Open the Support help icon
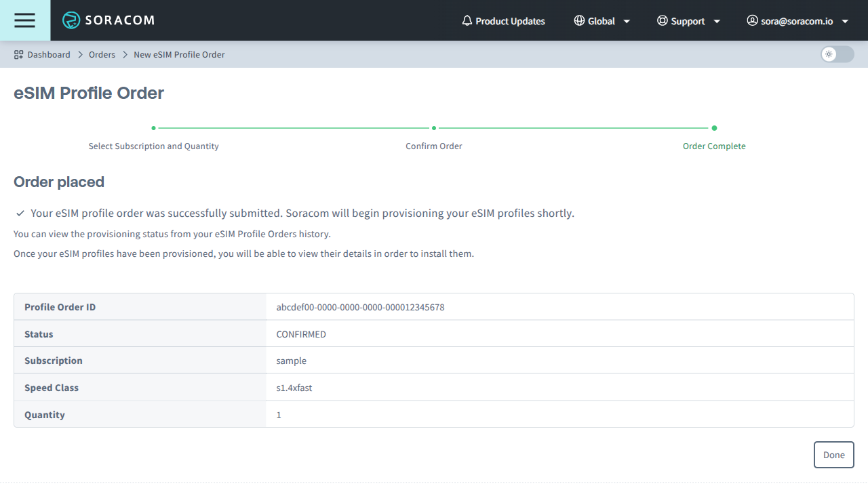868x490 pixels. (x=660, y=20)
